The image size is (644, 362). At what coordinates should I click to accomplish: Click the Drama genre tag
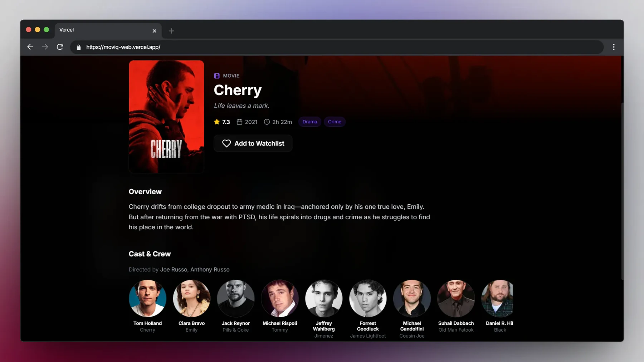tap(310, 122)
